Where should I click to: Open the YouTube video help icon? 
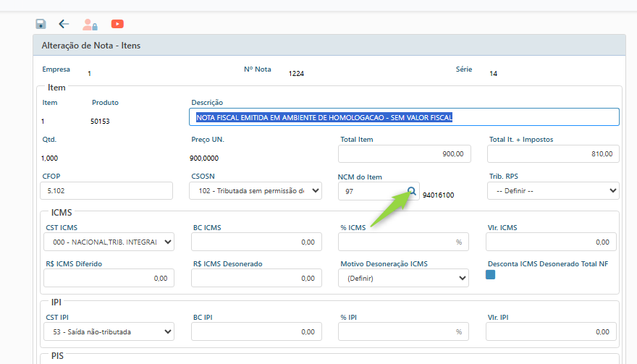(x=117, y=24)
